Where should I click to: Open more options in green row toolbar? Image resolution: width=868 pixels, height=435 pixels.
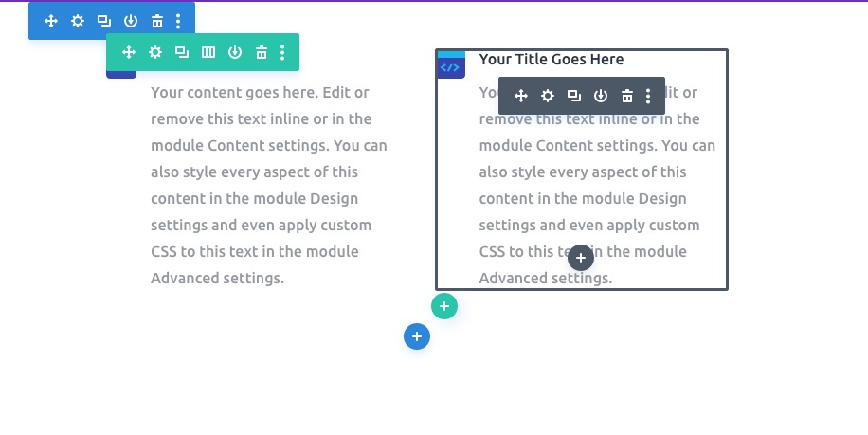coord(282,52)
